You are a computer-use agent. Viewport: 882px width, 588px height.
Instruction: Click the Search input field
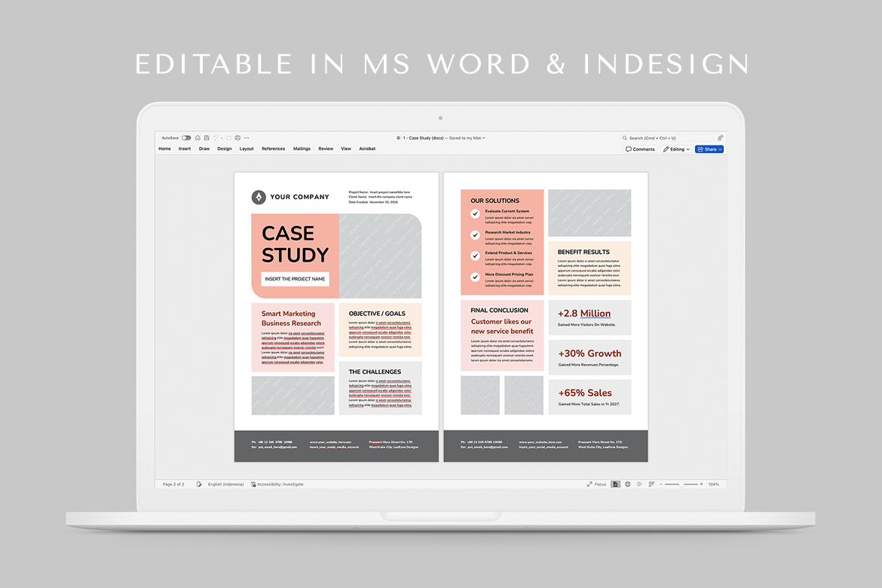click(x=667, y=138)
